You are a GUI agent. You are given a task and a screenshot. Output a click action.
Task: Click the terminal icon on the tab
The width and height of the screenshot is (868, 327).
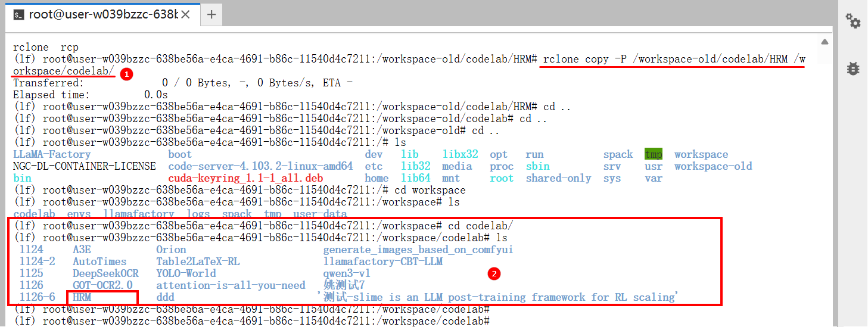coord(19,14)
